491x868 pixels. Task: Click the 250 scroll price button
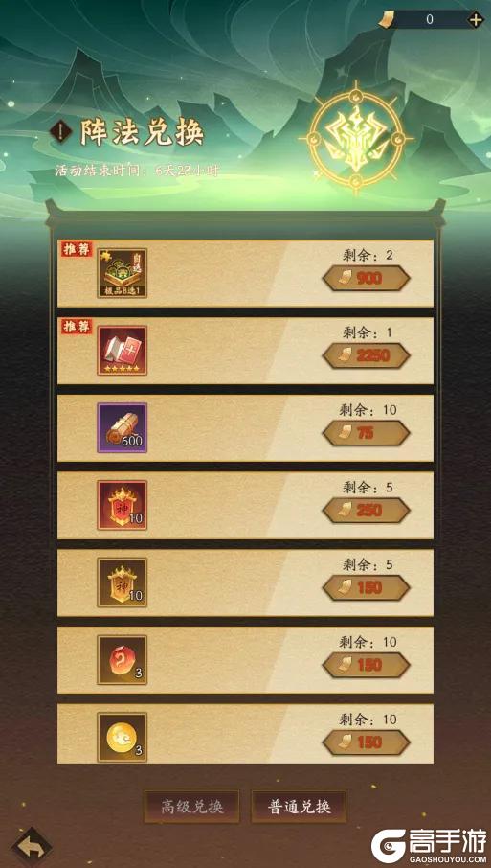coord(366,511)
